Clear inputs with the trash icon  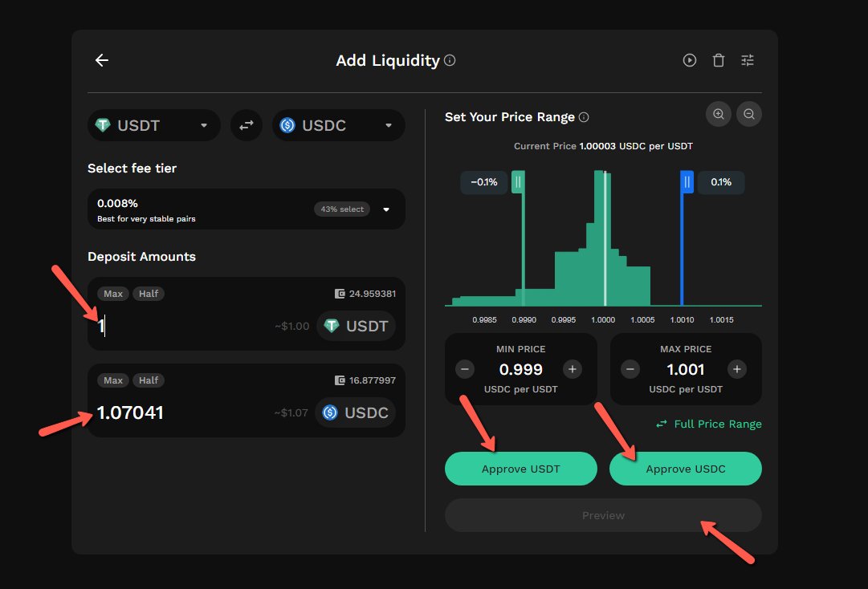719,60
